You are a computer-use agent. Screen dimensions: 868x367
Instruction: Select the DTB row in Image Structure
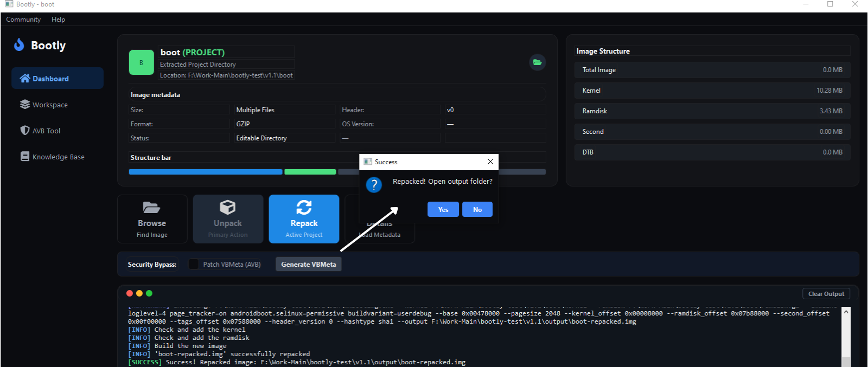[x=712, y=152]
